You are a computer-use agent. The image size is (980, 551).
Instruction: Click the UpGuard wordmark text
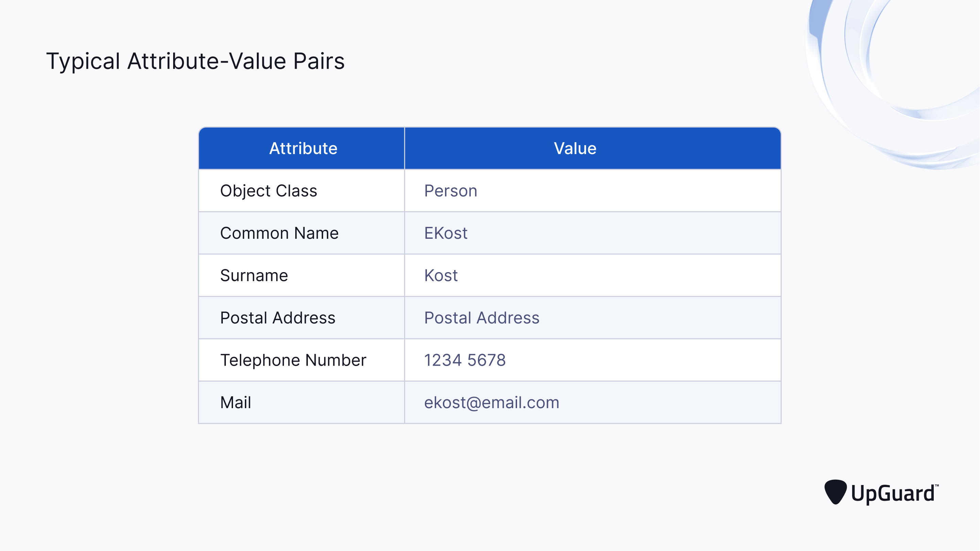click(x=893, y=494)
